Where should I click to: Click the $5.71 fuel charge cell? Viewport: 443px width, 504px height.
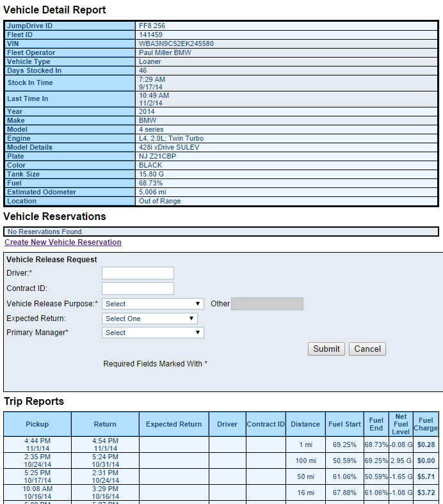tap(426, 476)
